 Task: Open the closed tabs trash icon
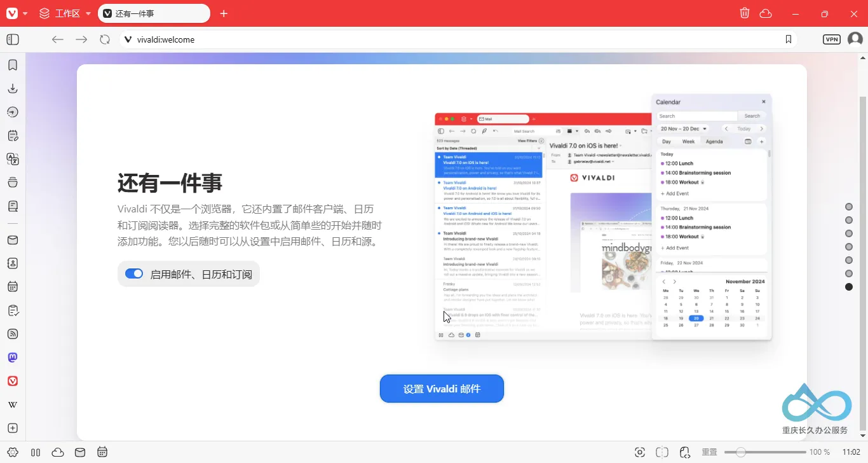[x=745, y=13]
